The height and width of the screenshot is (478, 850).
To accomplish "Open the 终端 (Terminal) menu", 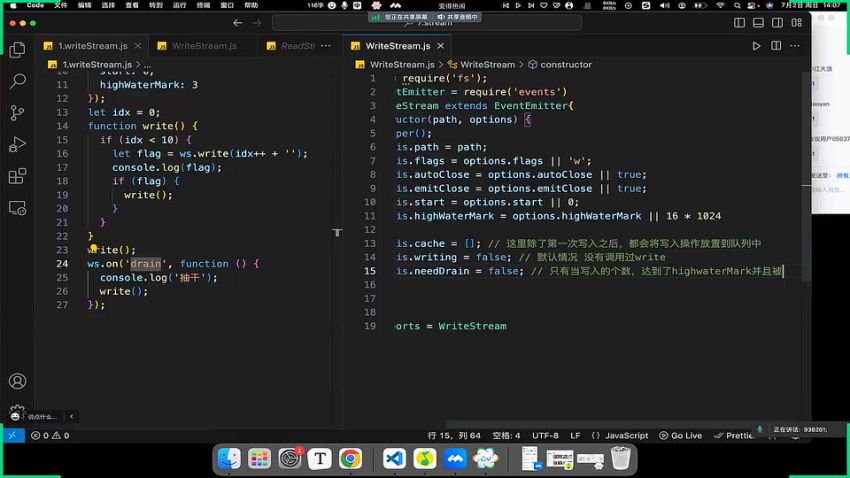I will click(x=203, y=5).
